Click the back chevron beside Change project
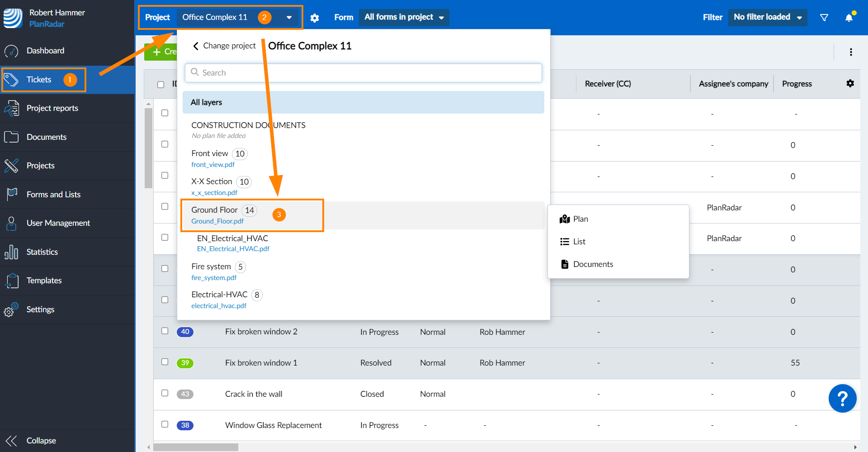The height and width of the screenshot is (452, 868). point(196,46)
